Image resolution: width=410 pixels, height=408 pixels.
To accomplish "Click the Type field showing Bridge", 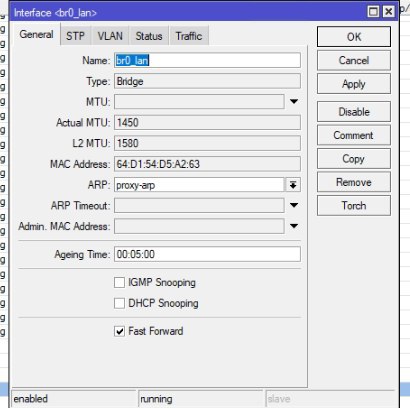I will coord(207,81).
